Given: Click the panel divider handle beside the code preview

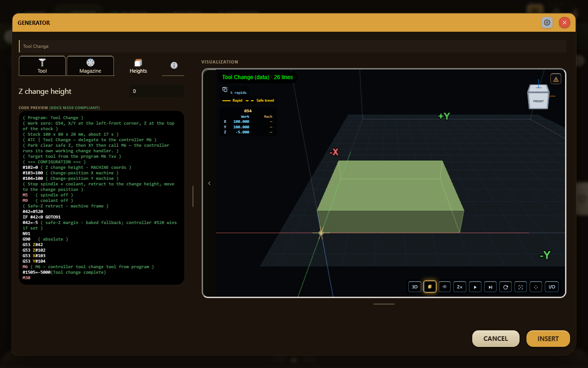Looking at the screenshot, I should click(x=193, y=196).
